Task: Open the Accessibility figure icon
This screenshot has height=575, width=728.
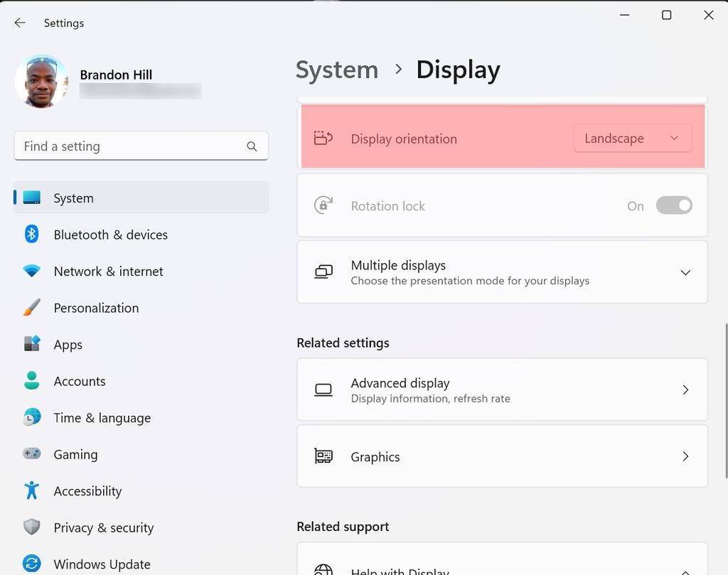Action: [32, 490]
